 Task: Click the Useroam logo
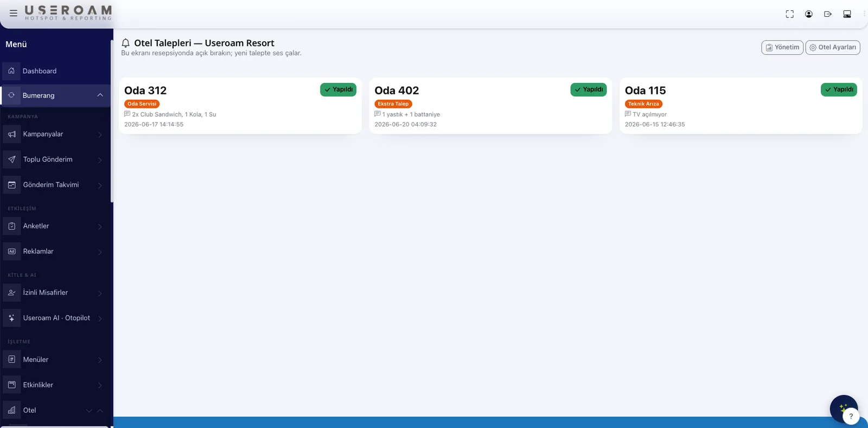coord(68,13)
